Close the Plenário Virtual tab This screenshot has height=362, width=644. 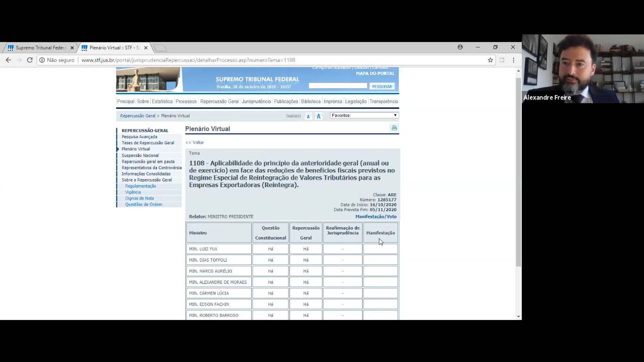[x=146, y=48]
